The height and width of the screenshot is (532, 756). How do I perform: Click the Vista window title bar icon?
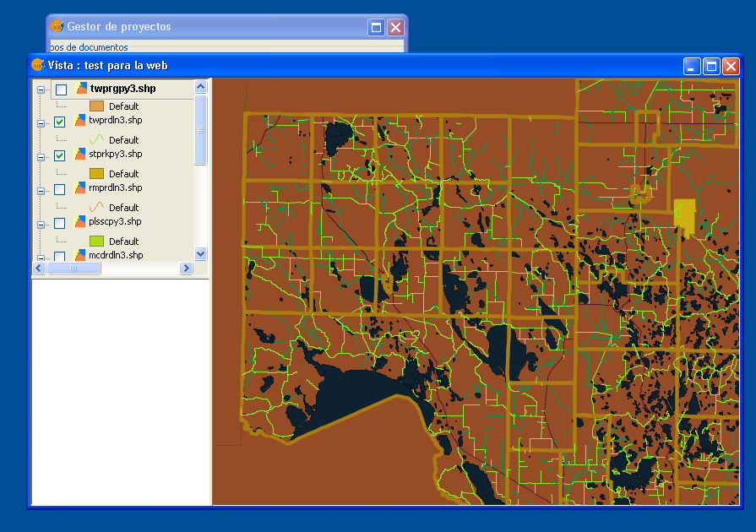37,65
